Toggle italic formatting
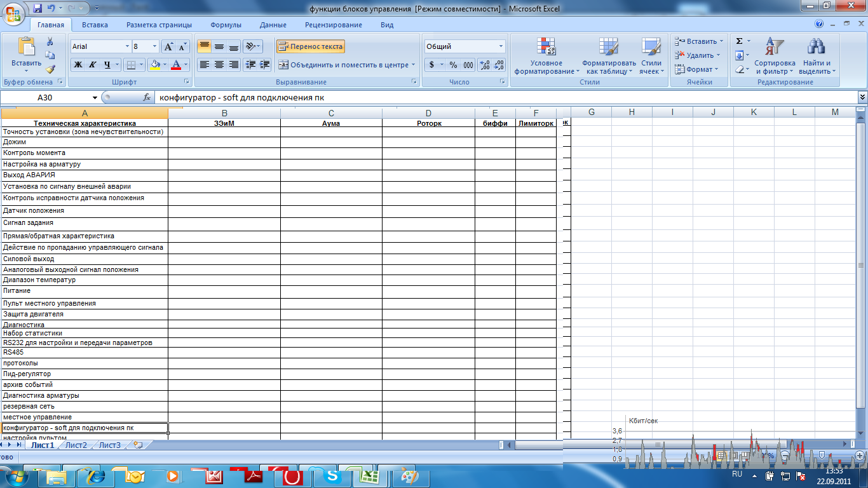868x488 pixels. pos(93,65)
